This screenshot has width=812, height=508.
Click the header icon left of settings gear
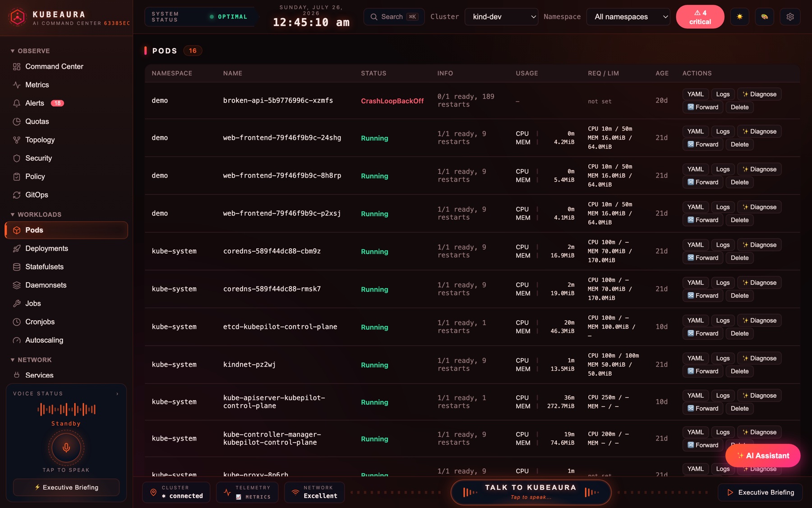(x=765, y=17)
